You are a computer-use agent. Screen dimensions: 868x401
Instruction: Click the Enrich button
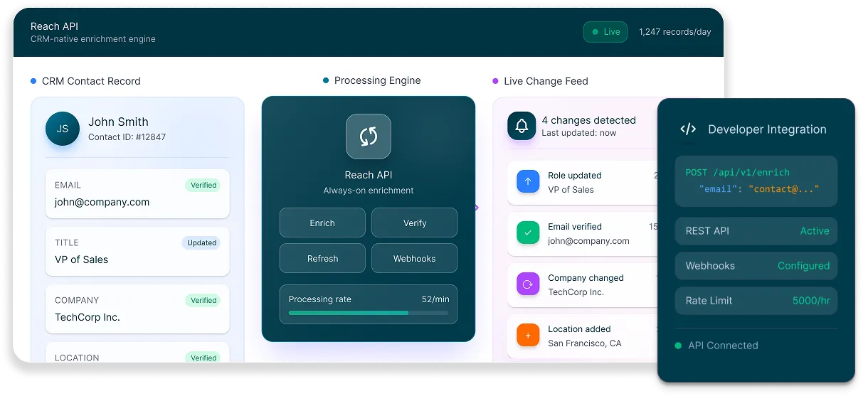pyautogui.click(x=322, y=223)
